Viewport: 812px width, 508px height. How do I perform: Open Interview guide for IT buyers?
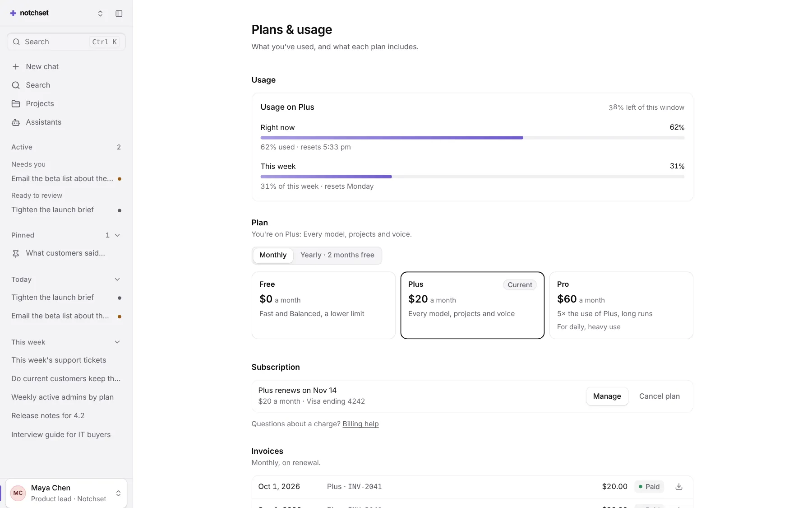[x=66, y=435]
